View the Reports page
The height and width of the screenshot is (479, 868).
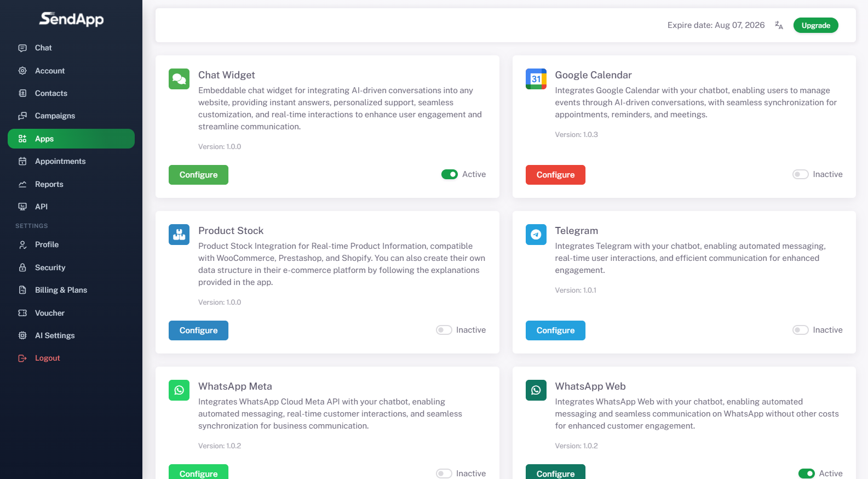(71, 184)
